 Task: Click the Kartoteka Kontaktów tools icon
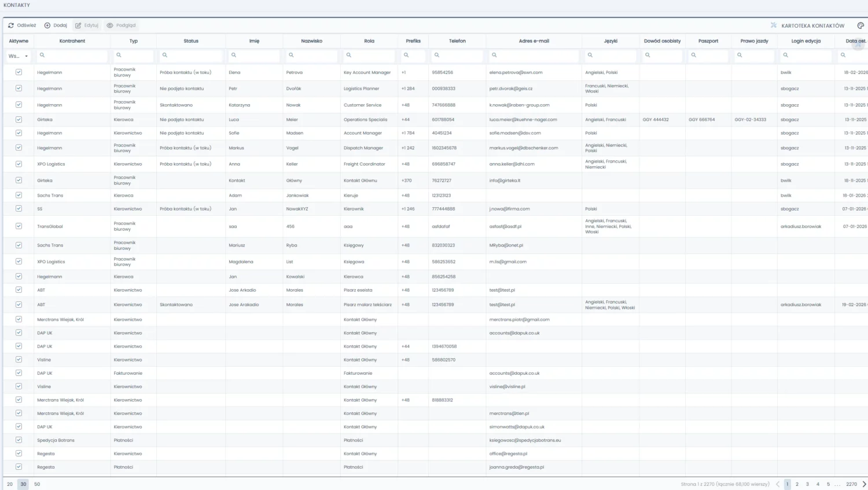coord(774,25)
